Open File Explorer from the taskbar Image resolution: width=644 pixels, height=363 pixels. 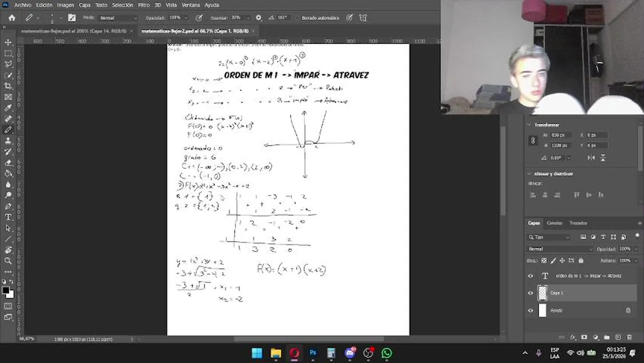pos(276,353)
